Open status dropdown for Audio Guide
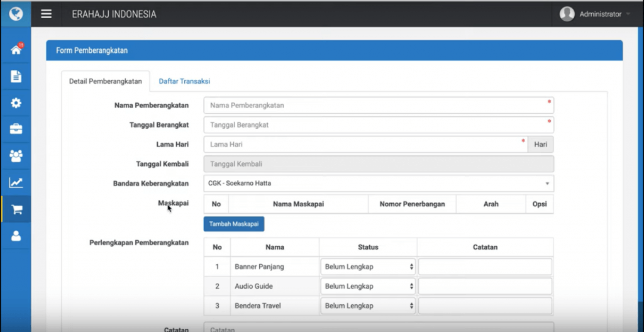Screen dimensions: 644x332 (x=368, y=286)
